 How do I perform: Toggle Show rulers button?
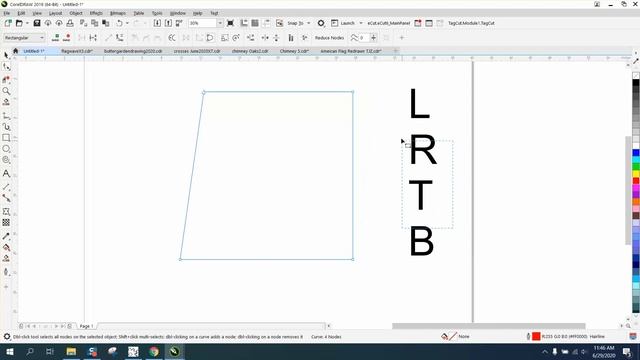244,23
